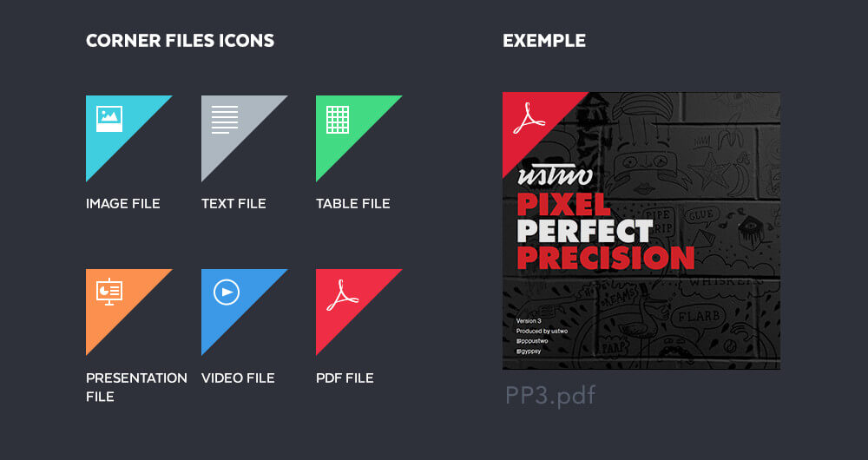Click the TEXT FILE label
Viewport: 868px width, 460px height.
(233, 204)
